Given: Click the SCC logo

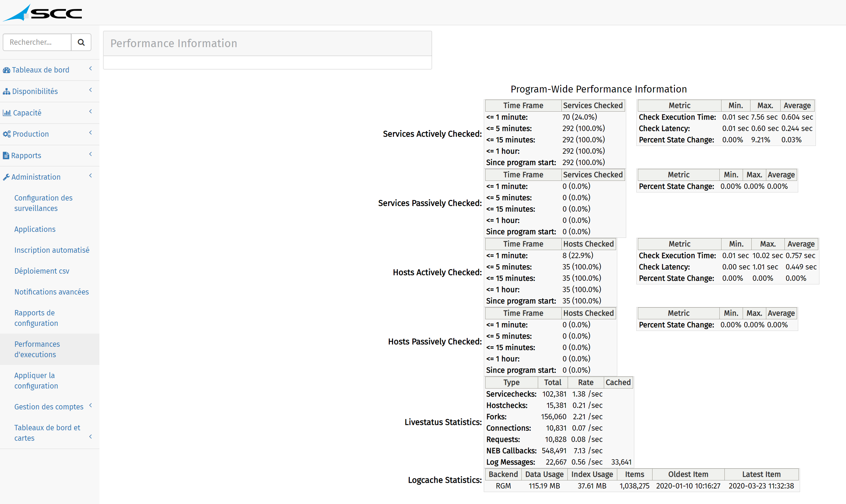Looking at the screenshot, I should click(42, 13).
